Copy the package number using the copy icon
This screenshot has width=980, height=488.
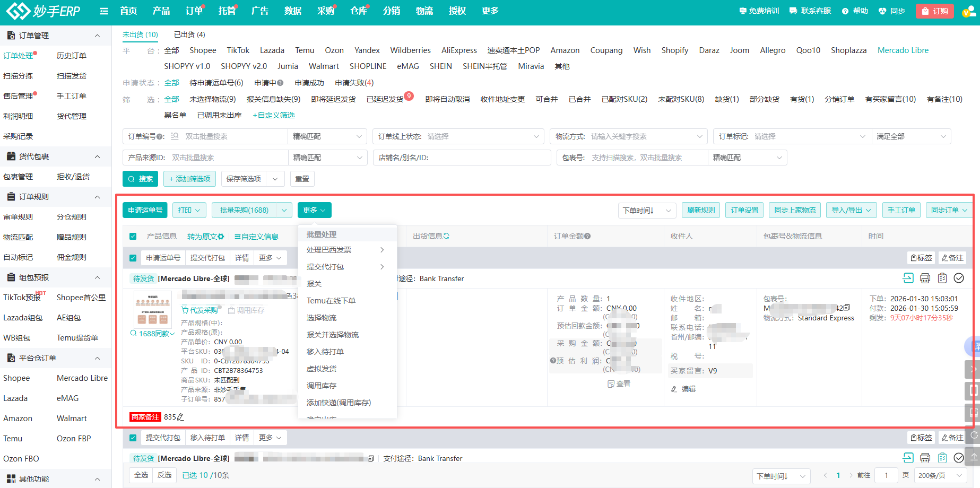coord(846,308)
